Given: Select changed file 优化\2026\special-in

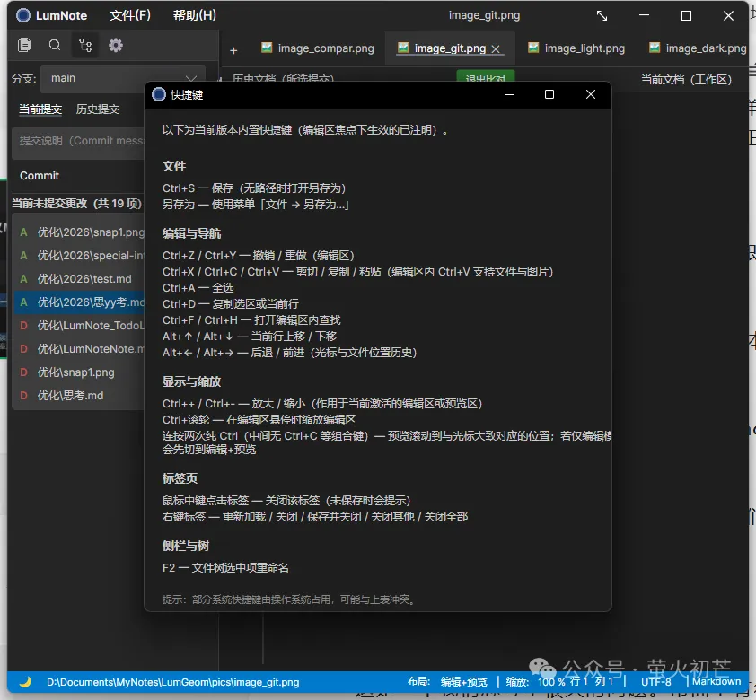Looking at the screenshot, I should pyautogui.click(x=80, y=256).
